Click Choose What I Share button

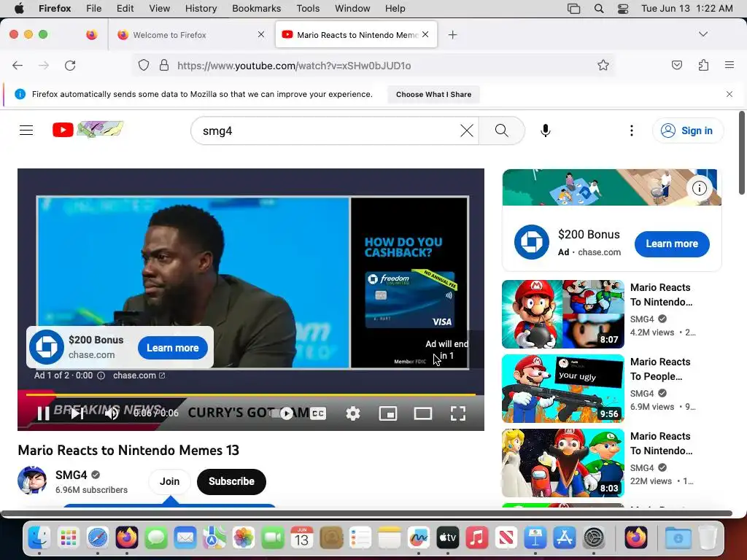[433, 94]
